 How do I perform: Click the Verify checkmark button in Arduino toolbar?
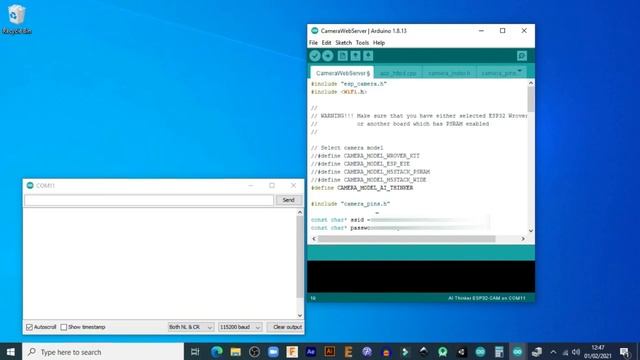click(x=315, y=56)
